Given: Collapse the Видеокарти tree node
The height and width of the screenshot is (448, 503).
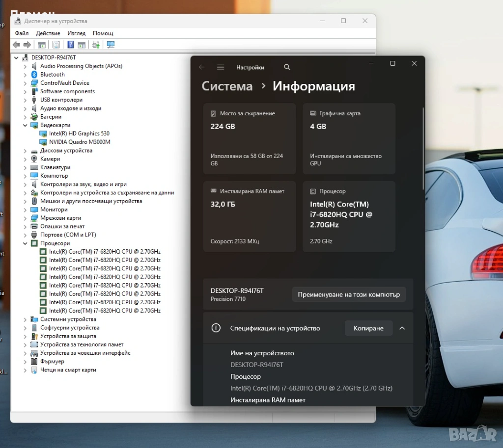Looking at the screenshot, I should point(25,125).
